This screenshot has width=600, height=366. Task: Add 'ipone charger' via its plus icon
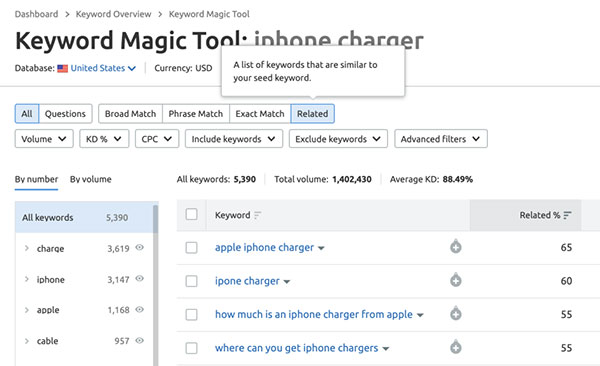[455, 280]
